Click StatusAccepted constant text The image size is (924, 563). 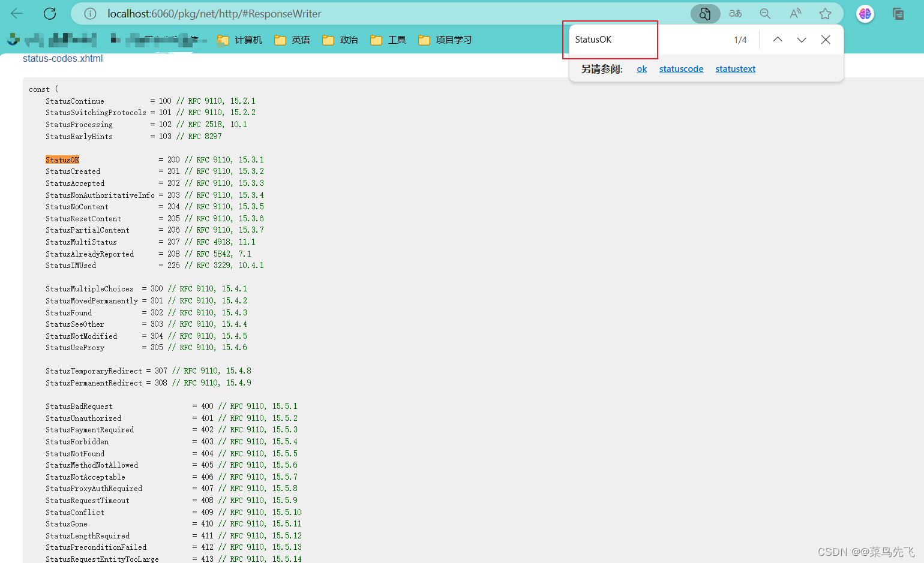coord(75,183)
